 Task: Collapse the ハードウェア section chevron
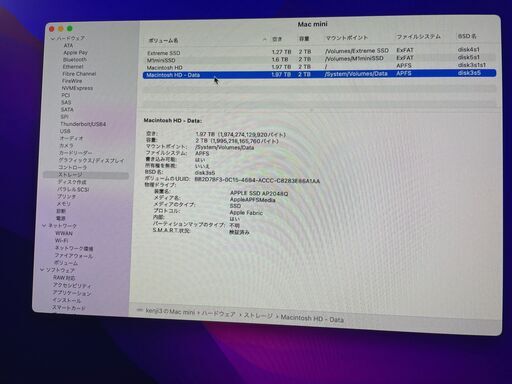[x=53, y=38]
